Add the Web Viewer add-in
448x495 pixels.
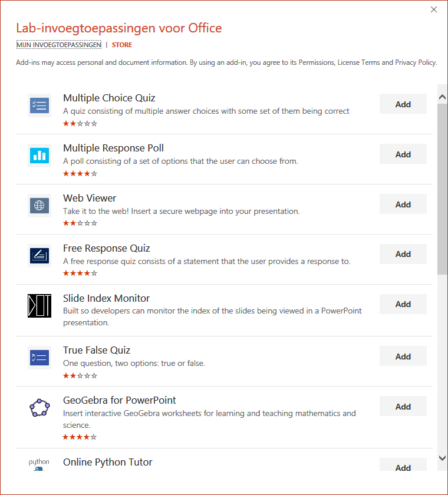[x=403, y=204]
